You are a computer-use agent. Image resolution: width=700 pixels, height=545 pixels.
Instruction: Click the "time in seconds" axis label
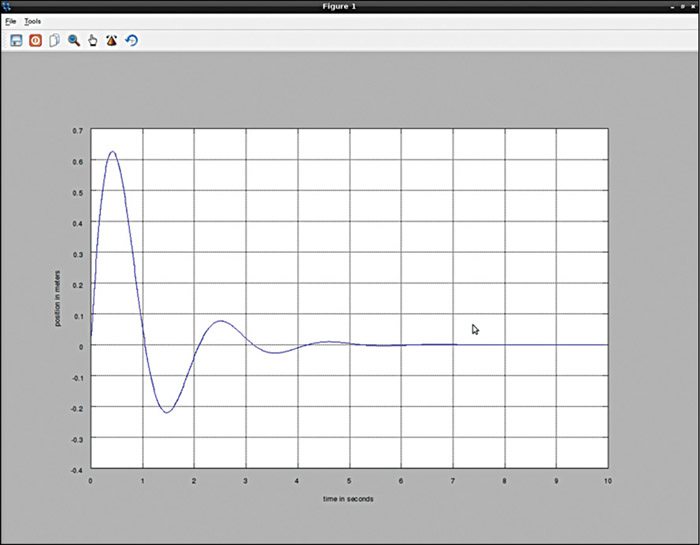[x=348, y=499]
